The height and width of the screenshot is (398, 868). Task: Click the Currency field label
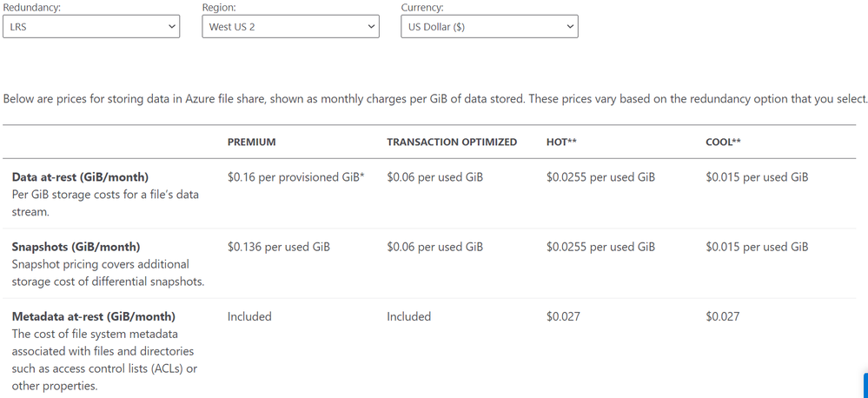(421, 8)
